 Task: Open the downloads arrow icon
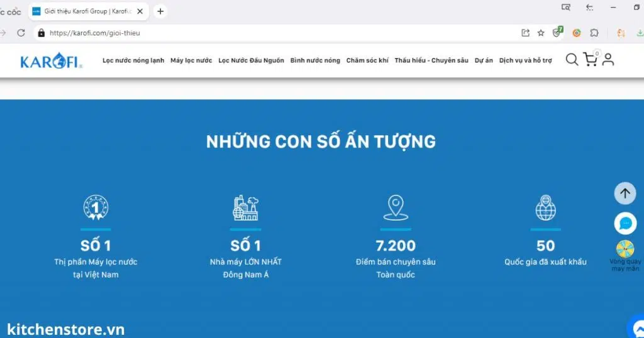coord(640,33)
